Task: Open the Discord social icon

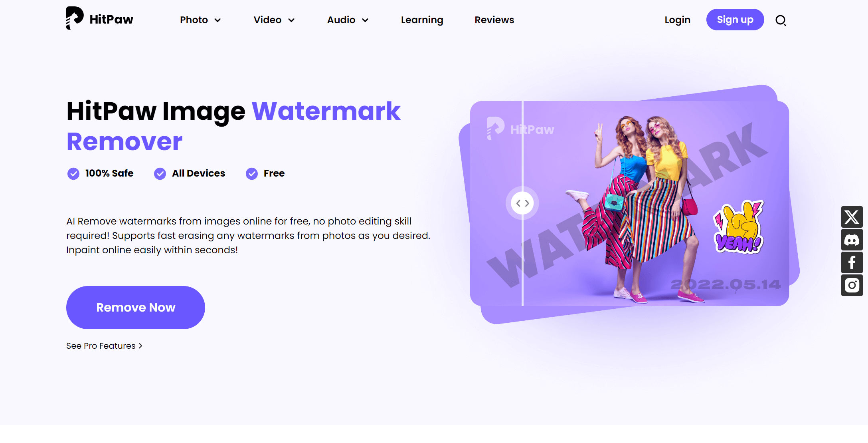Action: click(x=852, y=240)
